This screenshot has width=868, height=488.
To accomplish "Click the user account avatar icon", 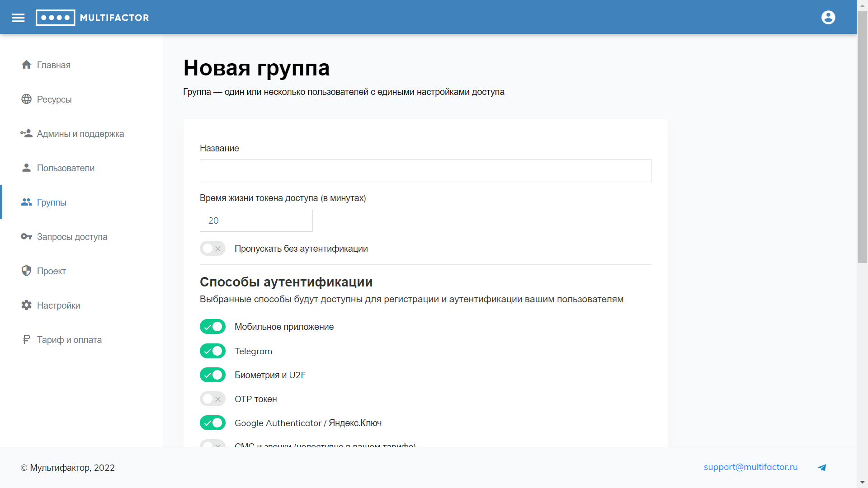I will pyautogui.click(x=828, y=18).
